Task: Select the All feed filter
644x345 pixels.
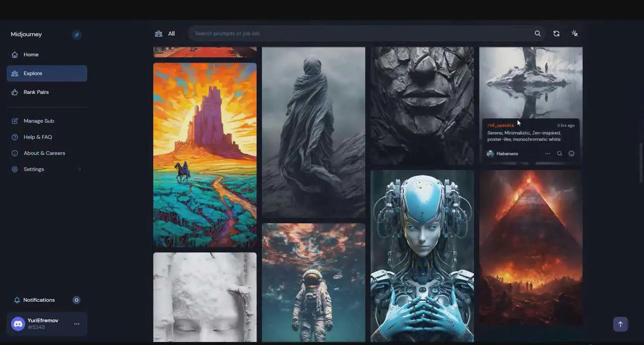Action: (x=166, y=34)
